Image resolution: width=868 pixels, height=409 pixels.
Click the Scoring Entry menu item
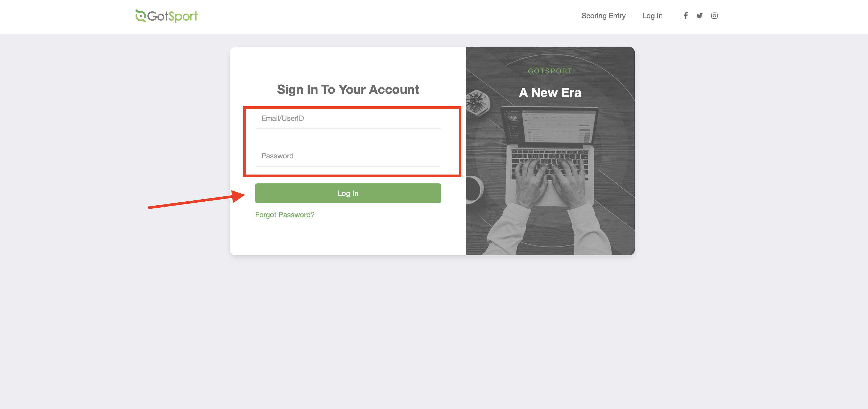point(603,15)
